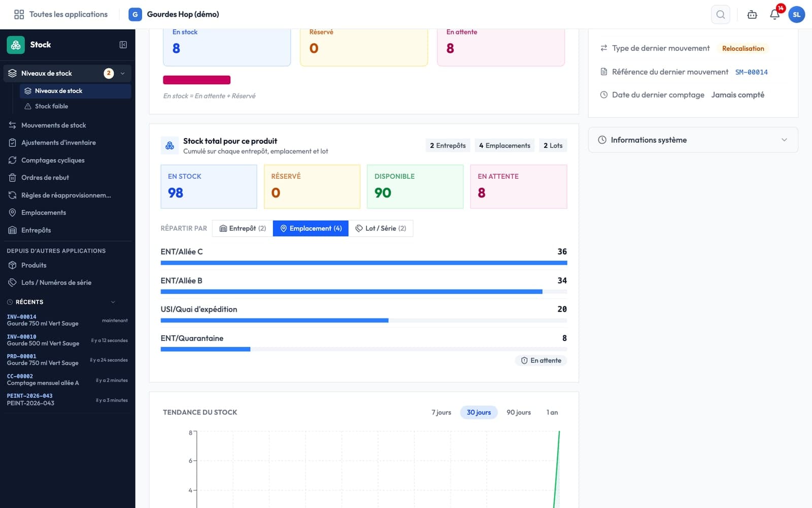Image resolution: width=812 pixels, height=508 pixels.
Task: Click the Relocalisation movement type tag
Action: coord(743,49)
